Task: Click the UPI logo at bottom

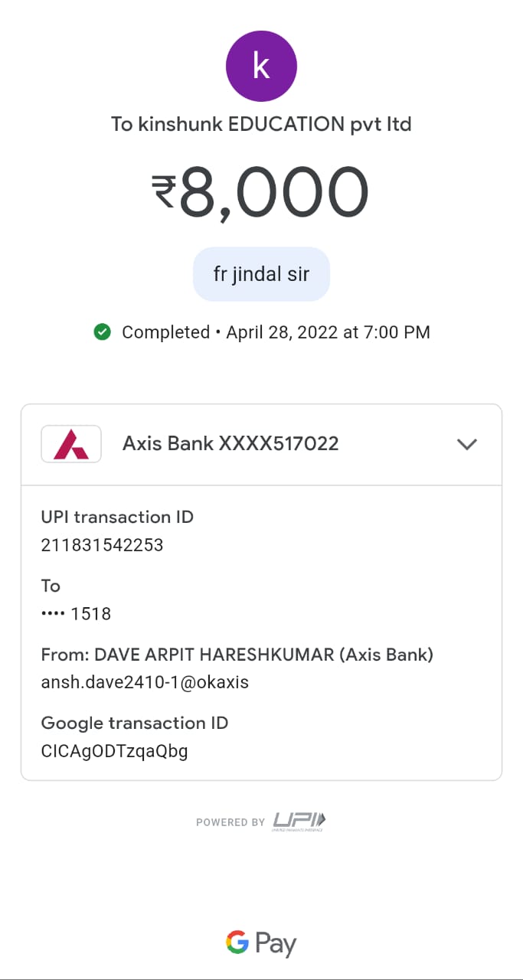Action: point(299,822)
